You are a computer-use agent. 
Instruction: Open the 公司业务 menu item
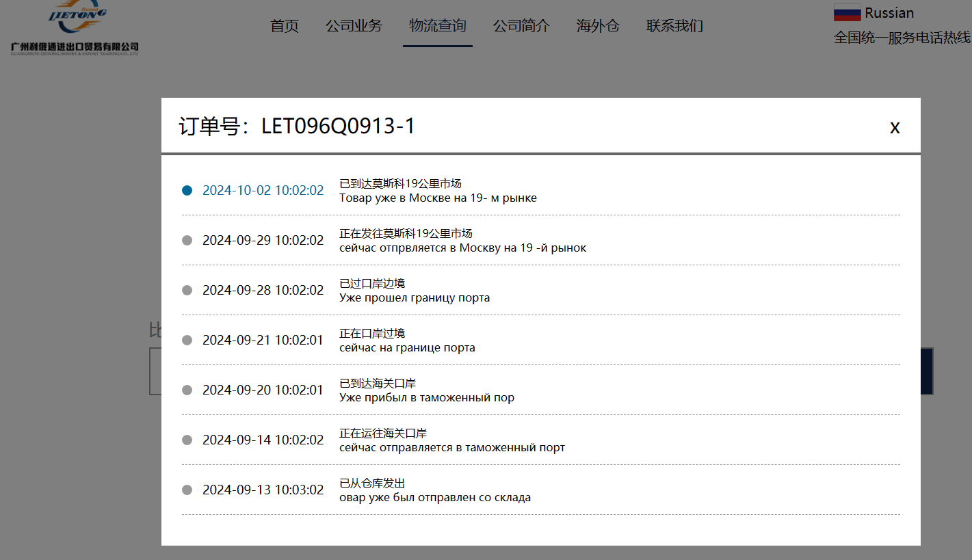pos(354,26)
